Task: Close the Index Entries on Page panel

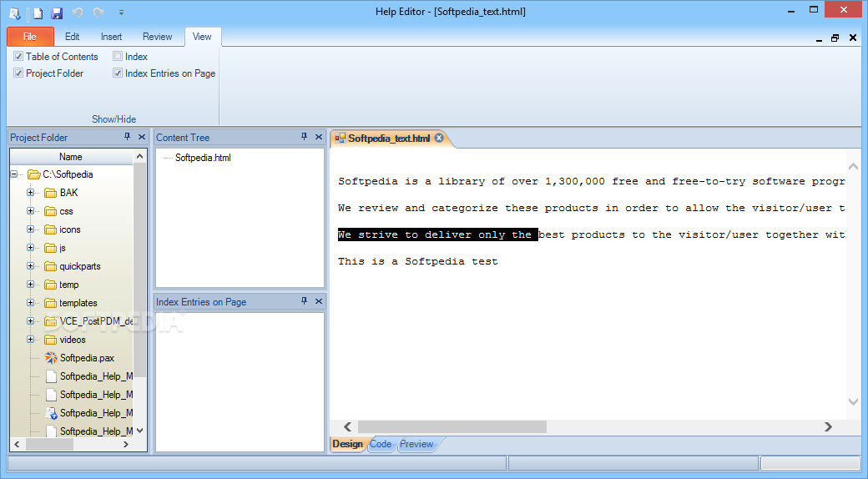Action: coord(318,301)
